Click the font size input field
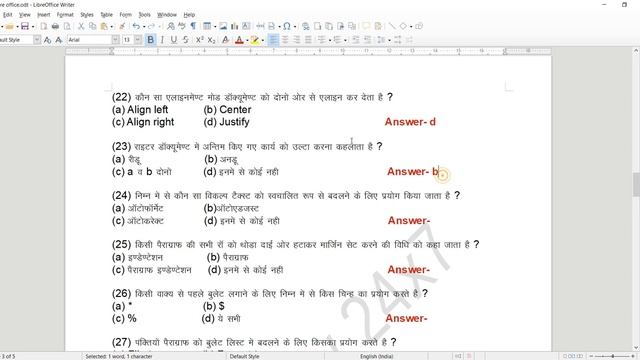 point(128,40)
